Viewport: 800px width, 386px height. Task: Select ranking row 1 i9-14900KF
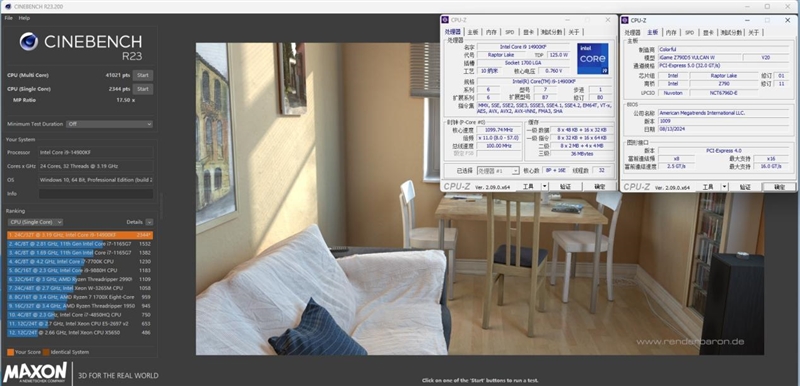80,235
